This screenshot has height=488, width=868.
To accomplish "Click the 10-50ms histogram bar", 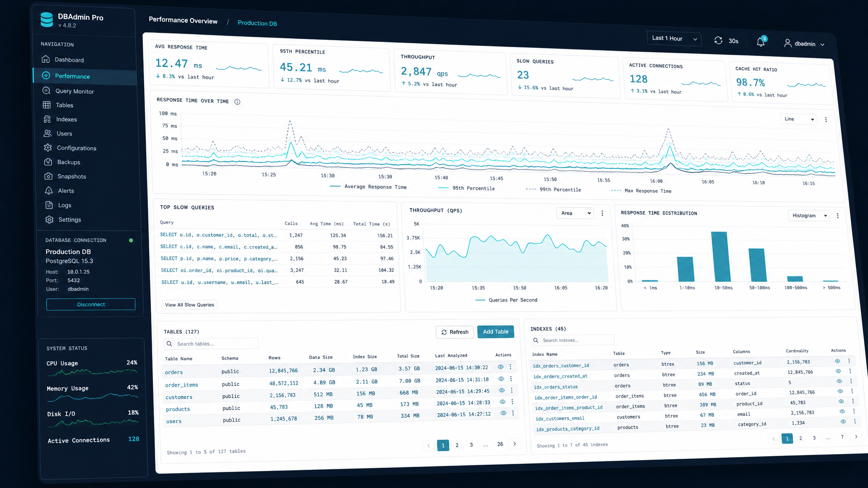I will [720, 257].
